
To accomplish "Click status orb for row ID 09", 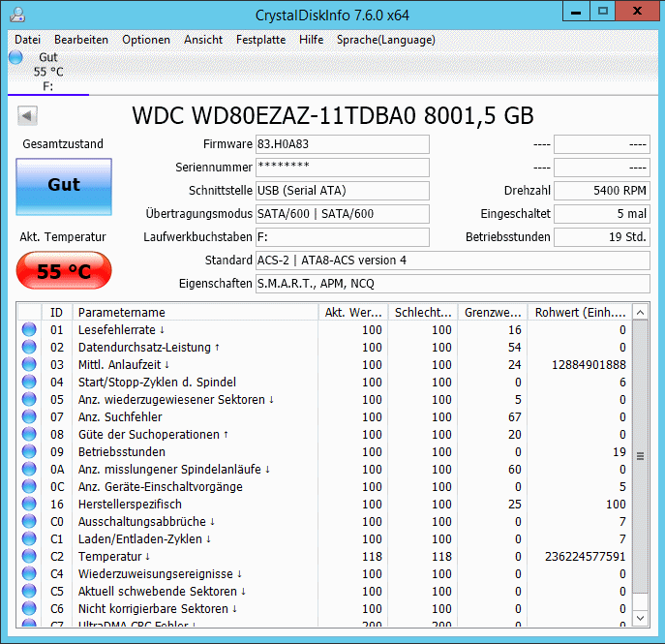I will pyautogui.click(x=29, y=451).
